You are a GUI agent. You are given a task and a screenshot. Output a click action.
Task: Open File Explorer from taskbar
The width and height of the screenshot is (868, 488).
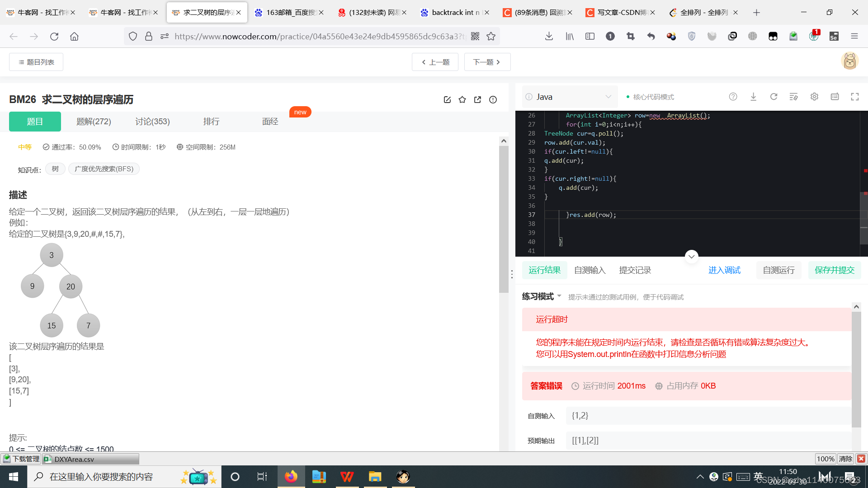(x=375, y=477)
